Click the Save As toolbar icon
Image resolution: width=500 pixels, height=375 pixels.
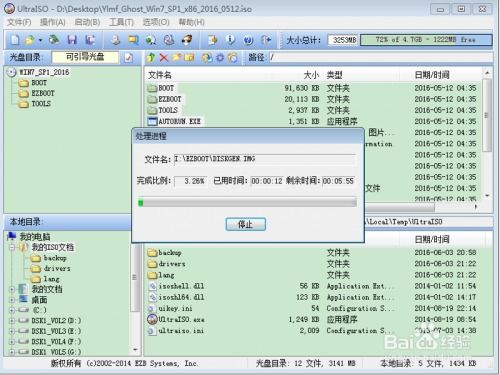click(90, 40)
